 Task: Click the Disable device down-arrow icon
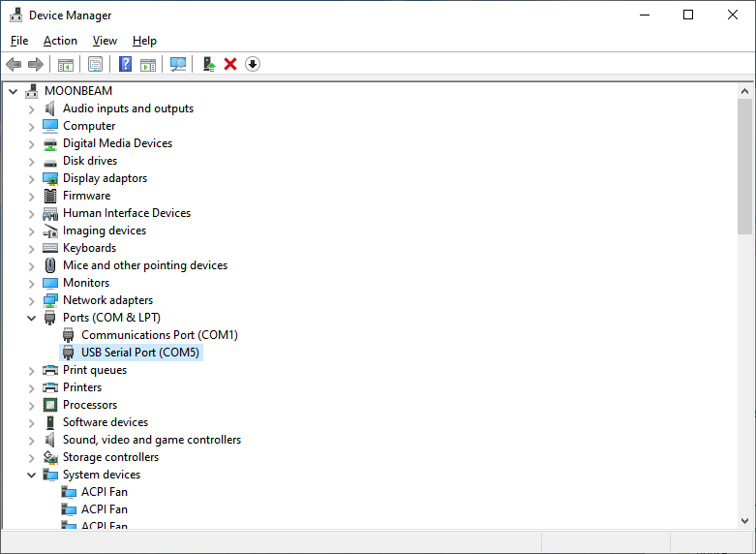click(253, 64)
